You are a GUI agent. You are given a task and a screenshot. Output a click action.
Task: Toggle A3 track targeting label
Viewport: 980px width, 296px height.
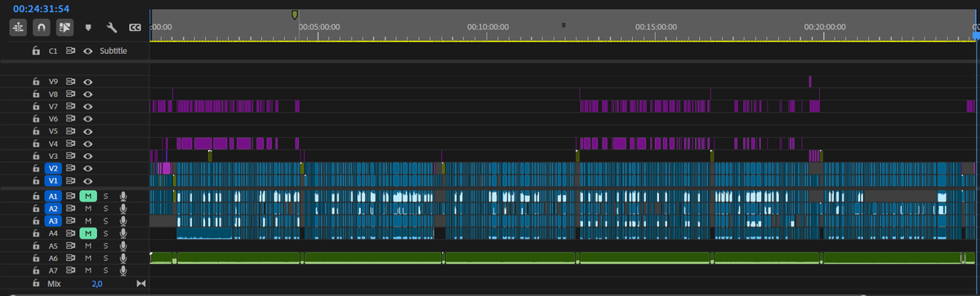click(53, 221)
